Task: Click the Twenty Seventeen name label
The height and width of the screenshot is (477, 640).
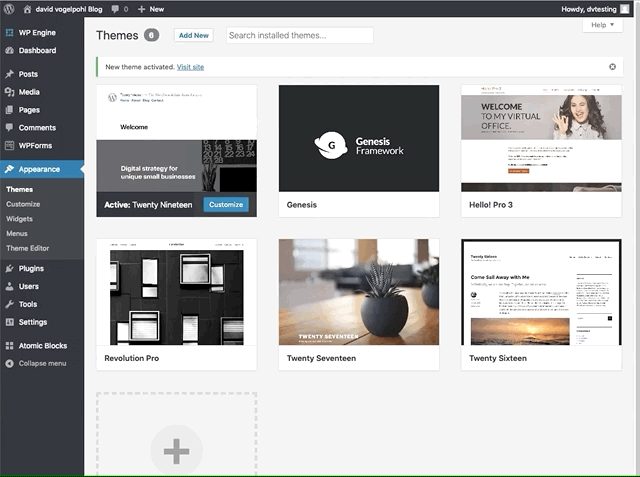Action: (321, 358)
